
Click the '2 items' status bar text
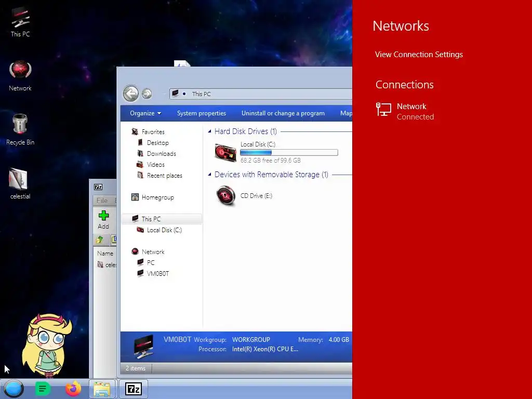pos(136,368)
